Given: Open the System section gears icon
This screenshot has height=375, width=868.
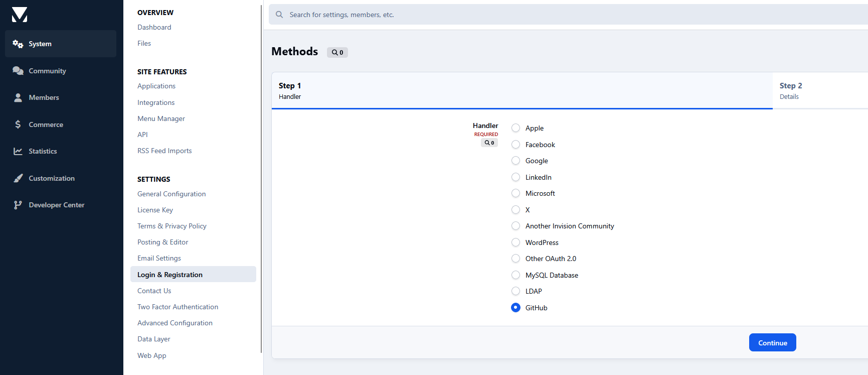Looking at the screenshot, I should pyautogui.click(x=18, y=44).
